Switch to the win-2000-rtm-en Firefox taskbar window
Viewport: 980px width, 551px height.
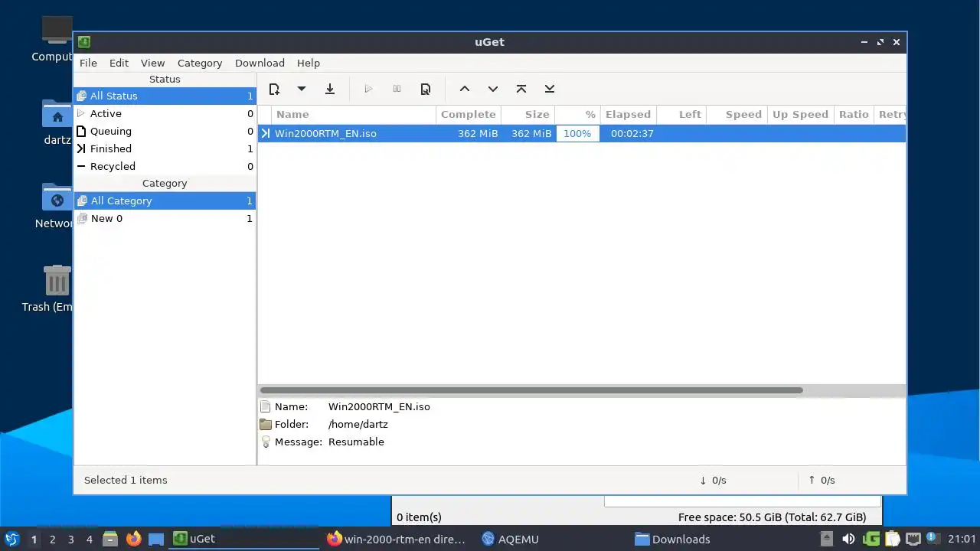point(397,539)
